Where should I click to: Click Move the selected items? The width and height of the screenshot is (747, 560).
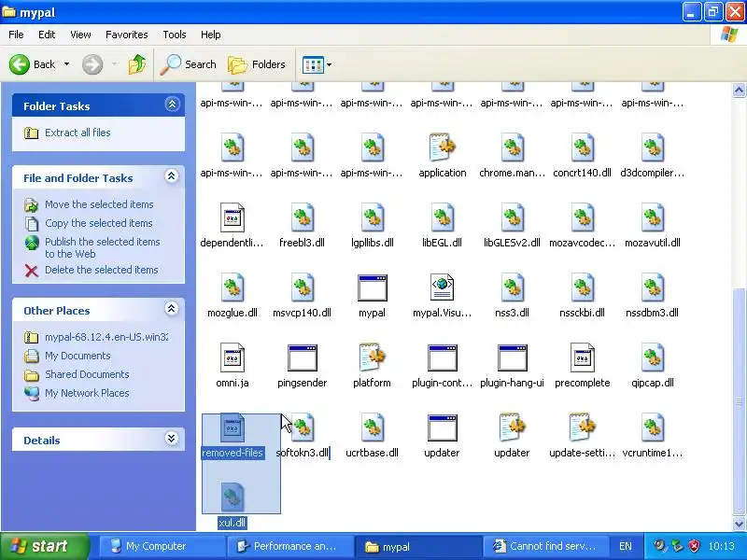coord(99,204)
